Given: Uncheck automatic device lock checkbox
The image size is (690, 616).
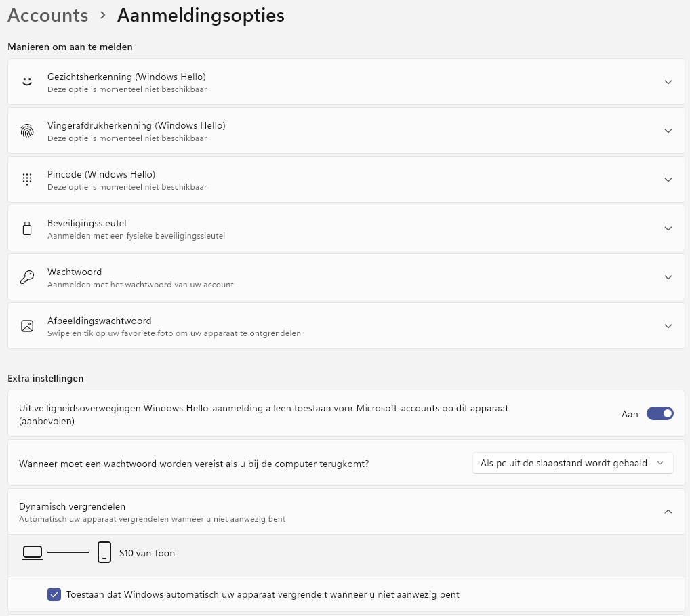Looking at the screenshot, I should pos(55,594).
